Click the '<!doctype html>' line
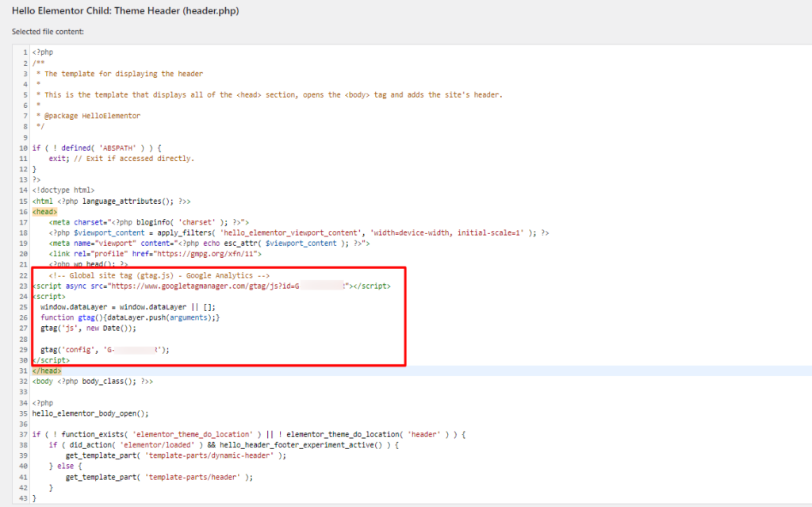The image size is (812, 507). [x=63, y=190]
